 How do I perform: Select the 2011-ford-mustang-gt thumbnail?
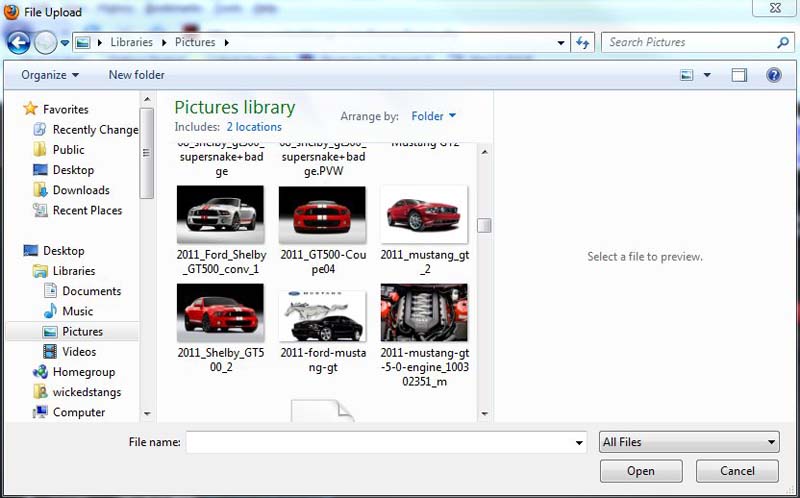point(322,316)
